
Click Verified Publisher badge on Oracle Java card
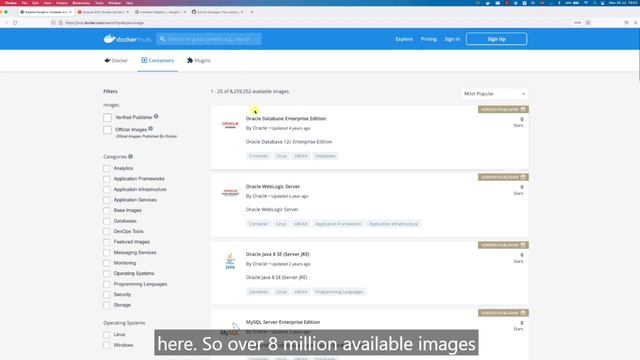[x=503, y=245]
